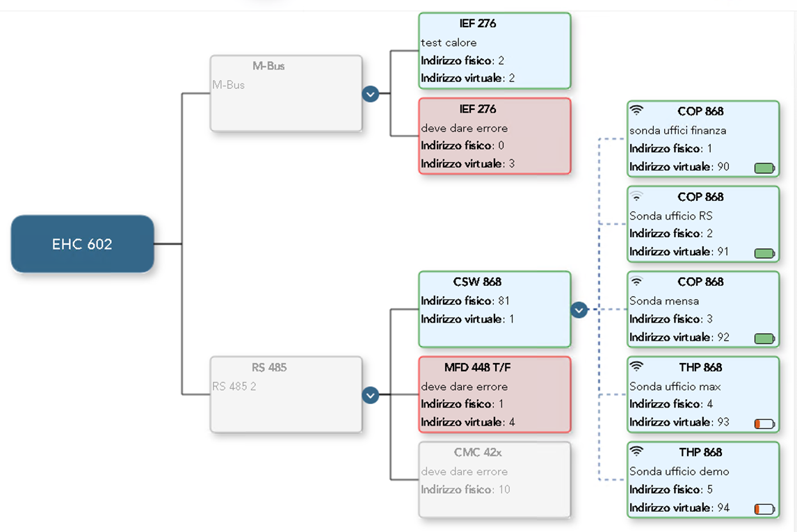Collapse the M-Bus branch chevron
The height and width of the screenshot is (532, 797).
click(x=371, y=93)
